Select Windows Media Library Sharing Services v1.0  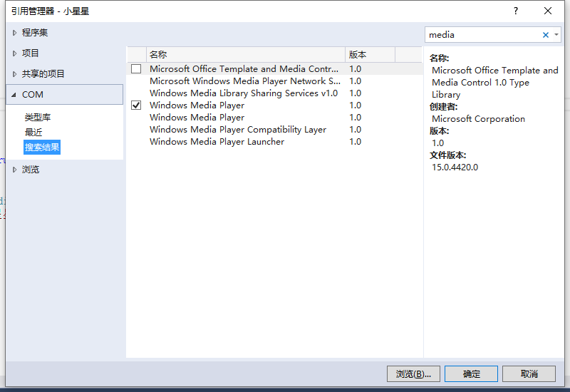[274, 93]
